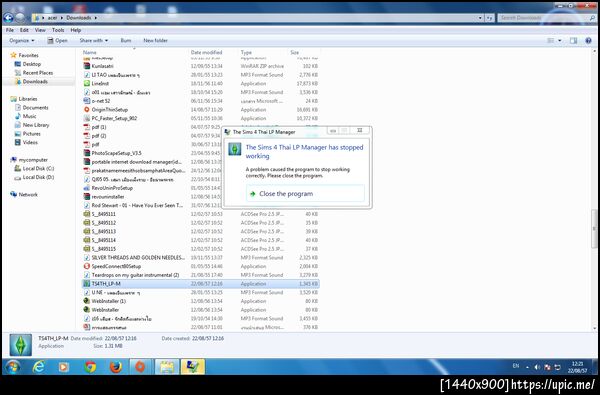
Task: Select the PhotoScapeSetup_V3.5 icon
Action: 86,153
